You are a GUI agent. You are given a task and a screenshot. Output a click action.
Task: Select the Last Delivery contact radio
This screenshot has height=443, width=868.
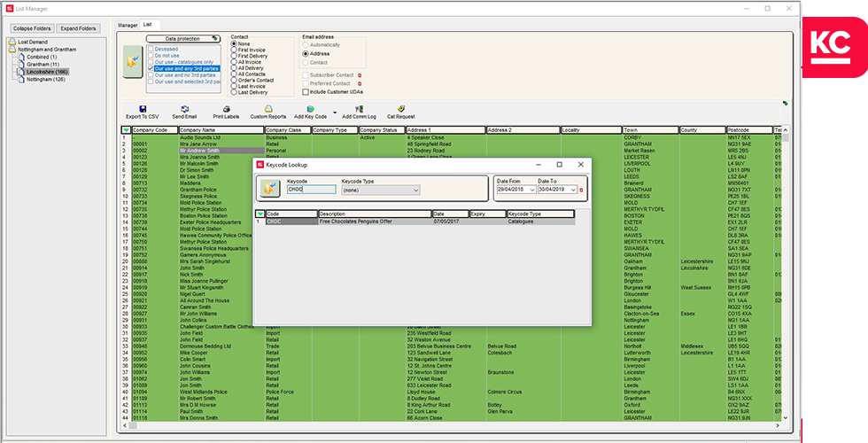234,92
